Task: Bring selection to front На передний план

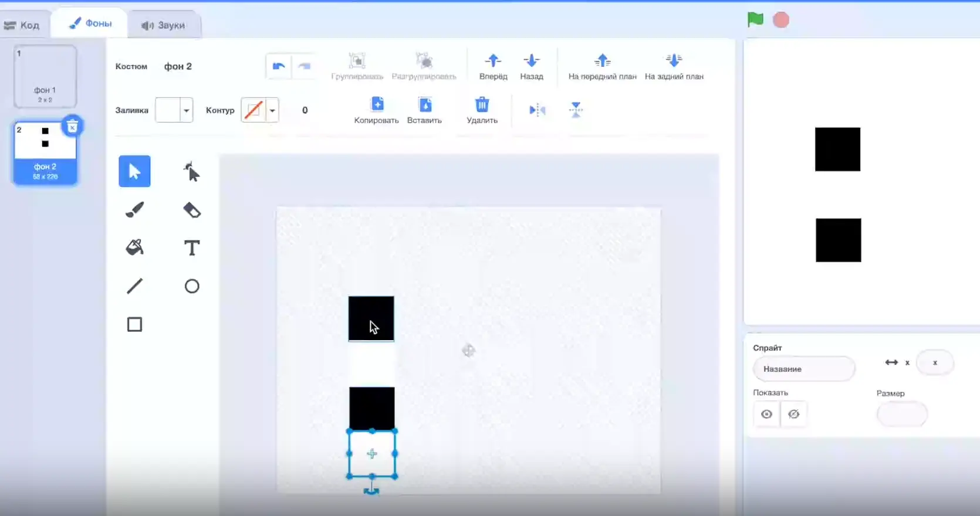Action: 602,66
